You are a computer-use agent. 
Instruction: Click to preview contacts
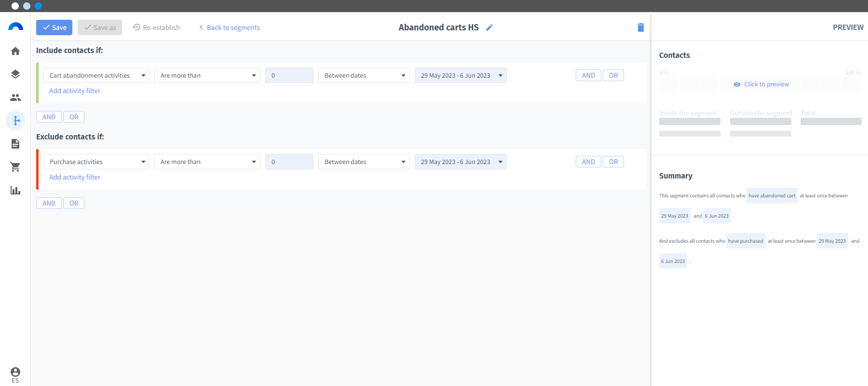pos(761,84)
